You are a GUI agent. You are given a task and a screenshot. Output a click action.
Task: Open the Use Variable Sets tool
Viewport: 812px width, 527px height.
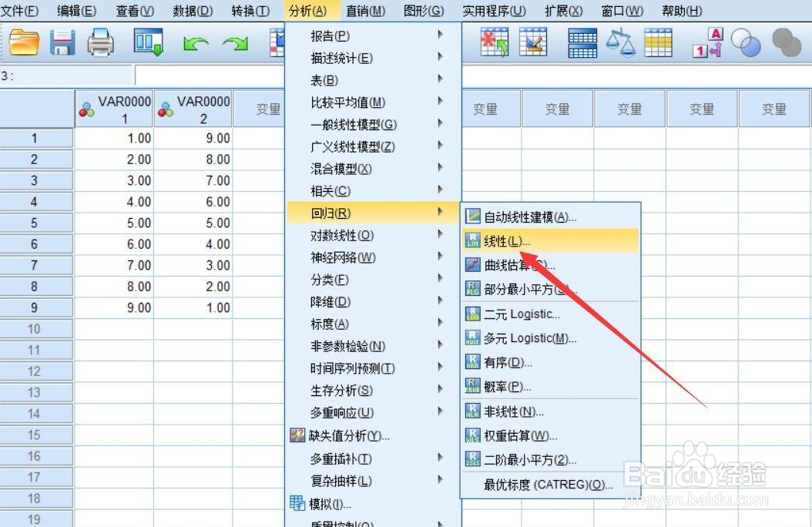click(x=744, y=44)
